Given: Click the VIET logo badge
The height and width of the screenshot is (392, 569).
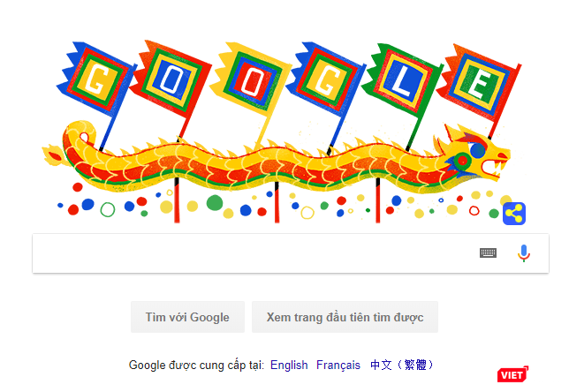Looking at the screenshot, I should 512,375.
